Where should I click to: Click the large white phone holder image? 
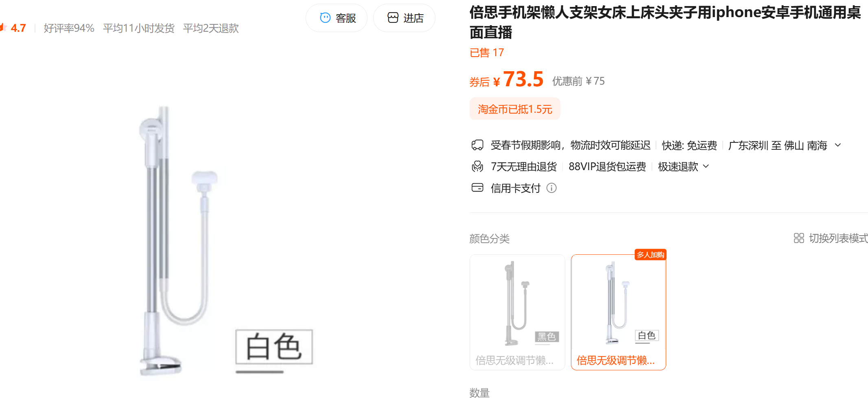(x=179, y=240)
